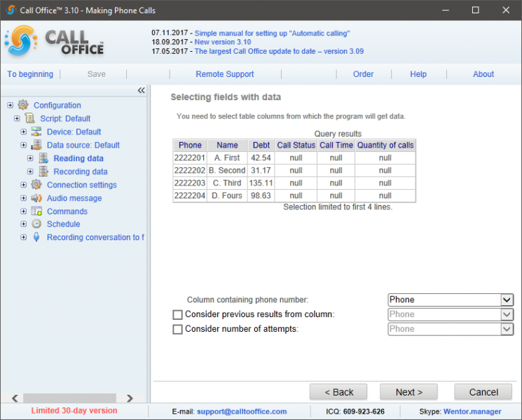Click Save in menu bar

[x=97, y=74]
